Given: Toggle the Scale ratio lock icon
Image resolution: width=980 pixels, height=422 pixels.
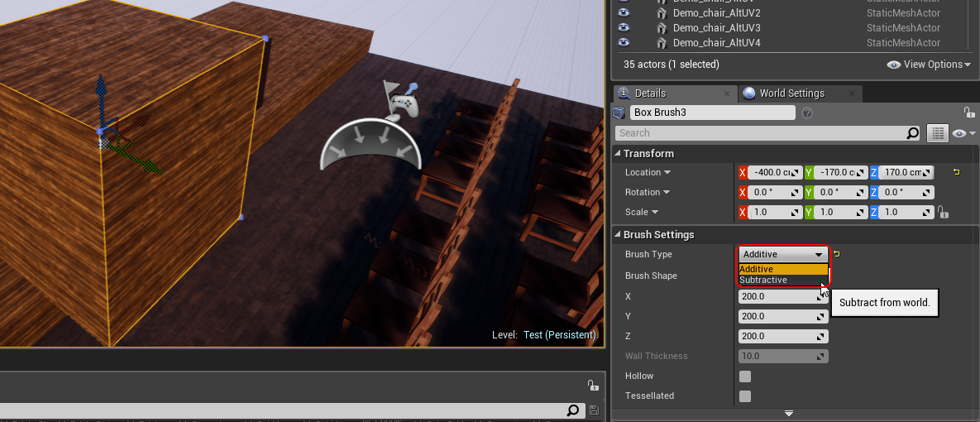Looking at the screenshot, I should [943, 213].
